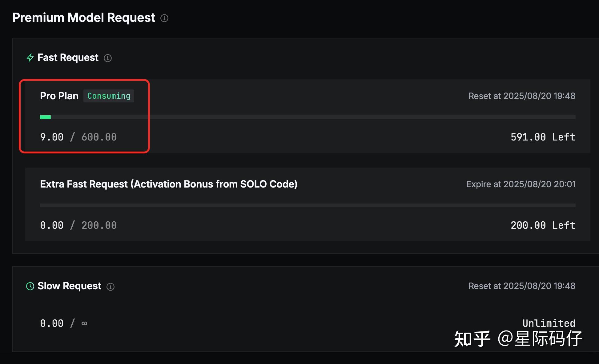
Task: Click the Slow Request section title
Action: pyautogui.click(x=69, y=286)
